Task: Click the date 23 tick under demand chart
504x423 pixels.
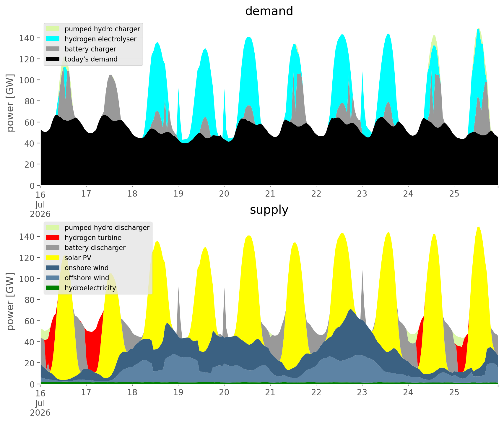Action: point(362,194)
